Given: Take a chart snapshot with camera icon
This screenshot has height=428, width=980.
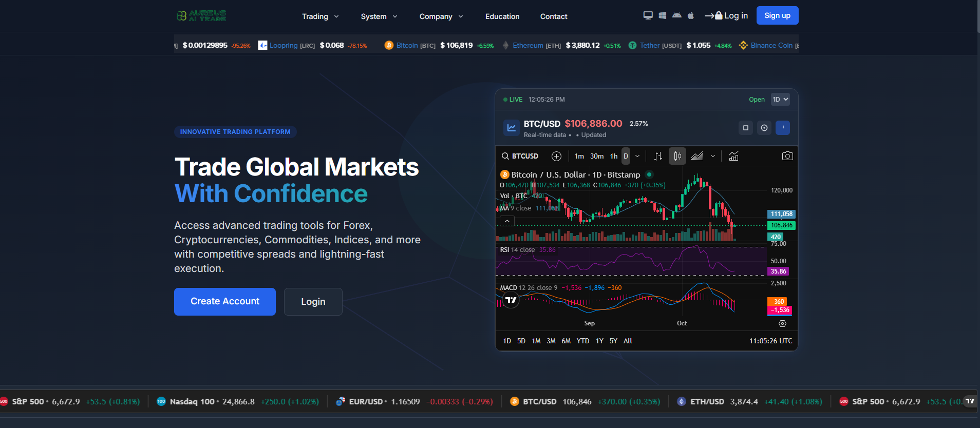Looking at the screenshot, I should [787, 156].
